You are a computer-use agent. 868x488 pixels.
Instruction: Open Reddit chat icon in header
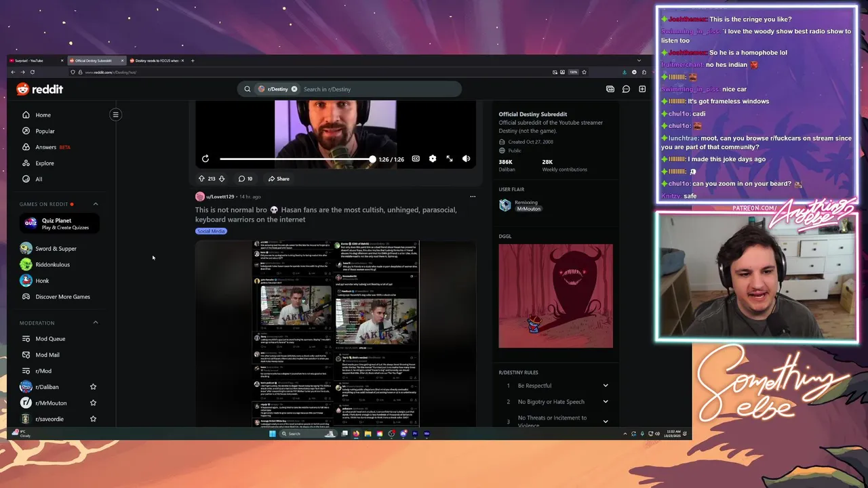pyautogui.click(x=626, y=89)
